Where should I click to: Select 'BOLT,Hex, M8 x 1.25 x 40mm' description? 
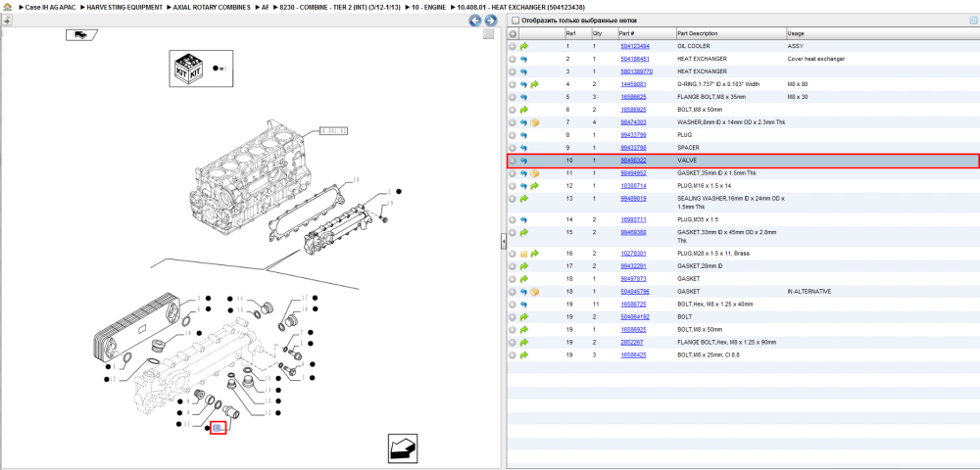point(715,304)
